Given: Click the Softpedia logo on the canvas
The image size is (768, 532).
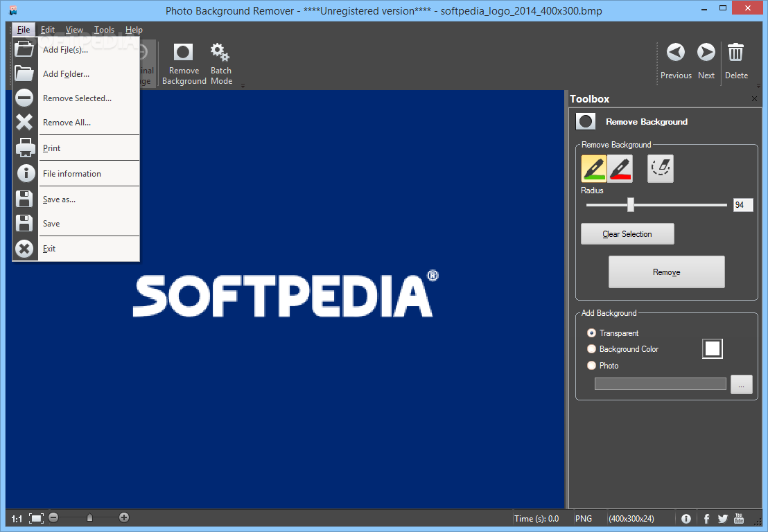Looking at the screenshot, I should pyautogui.click(x=286, y=294).
